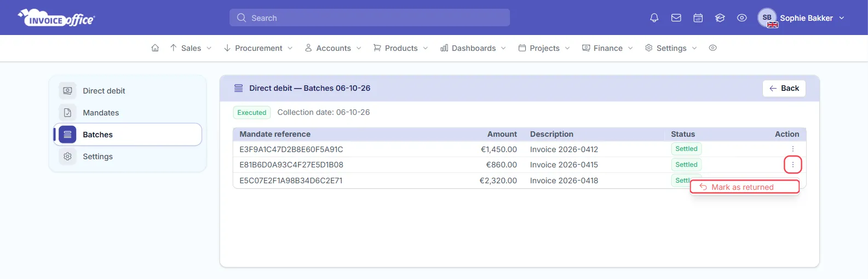Click the batch list icon in panel header
868x279 pixels.
click(238, 88)
